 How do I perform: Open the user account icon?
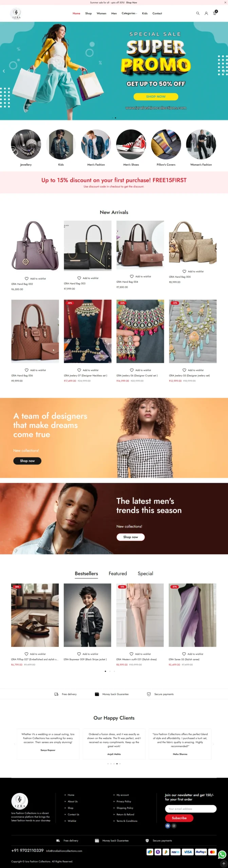206,14
